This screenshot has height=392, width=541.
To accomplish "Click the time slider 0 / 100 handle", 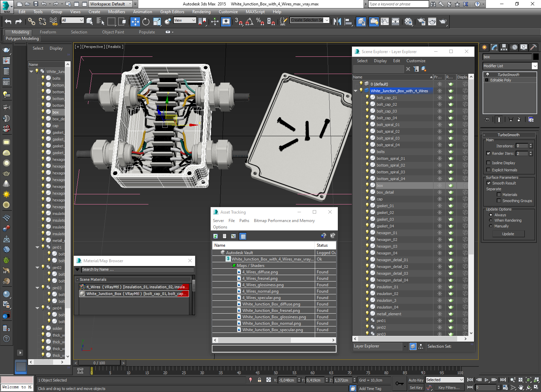I will coord(99,363).
